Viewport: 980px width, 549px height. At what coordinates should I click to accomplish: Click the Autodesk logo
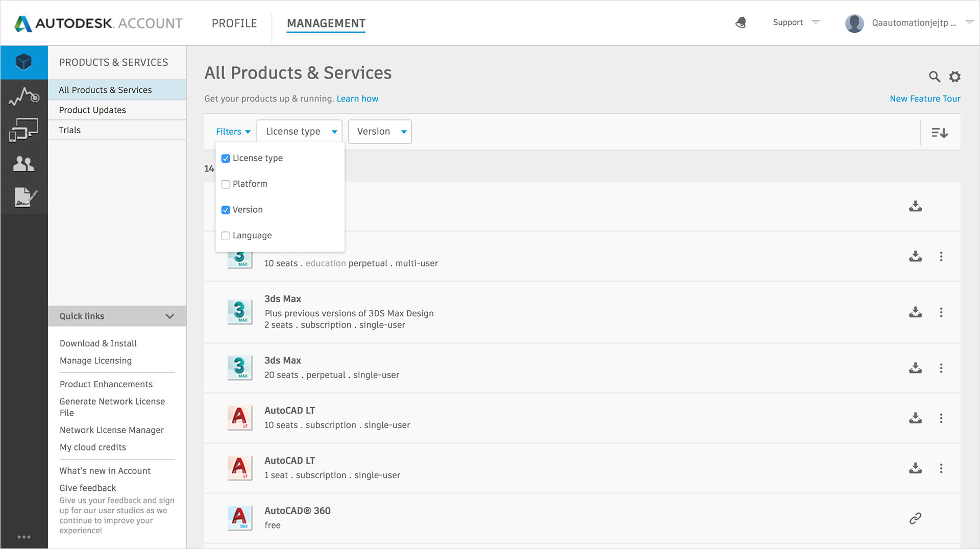pos(98,23)
